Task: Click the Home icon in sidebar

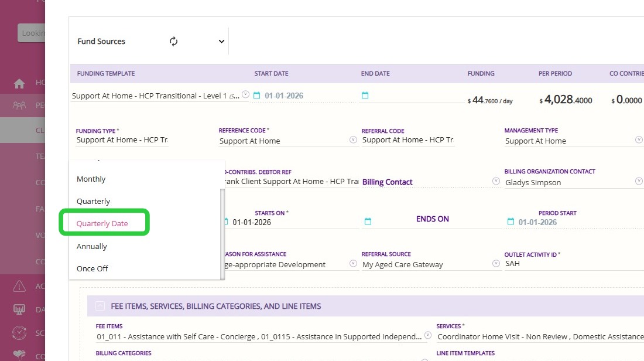Action: [19, 83]
